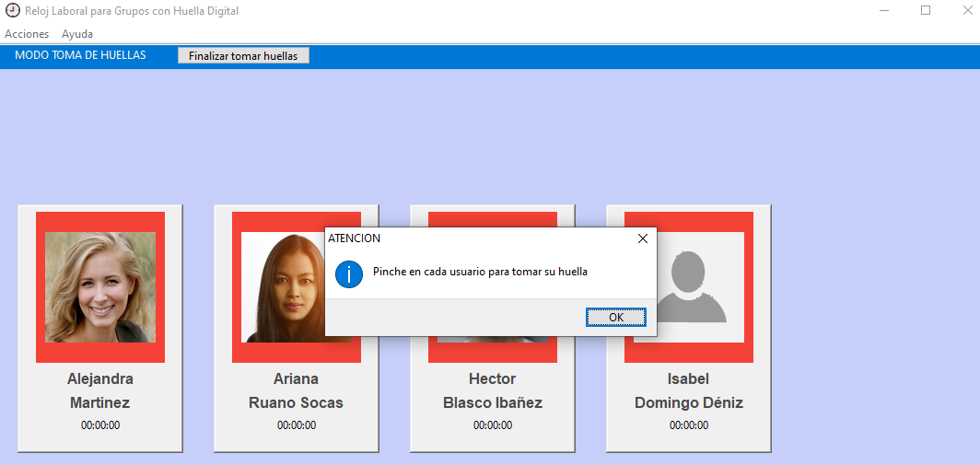This screenshot has width=980, height=465.
Task: Click the dialog message about tomar su huella
Action: [x=480, y=272]
